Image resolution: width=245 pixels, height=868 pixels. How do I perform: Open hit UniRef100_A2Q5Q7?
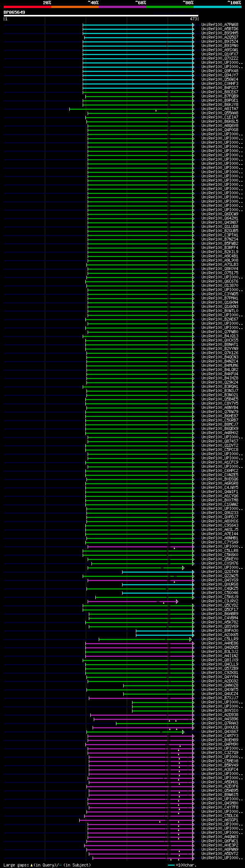220,37
